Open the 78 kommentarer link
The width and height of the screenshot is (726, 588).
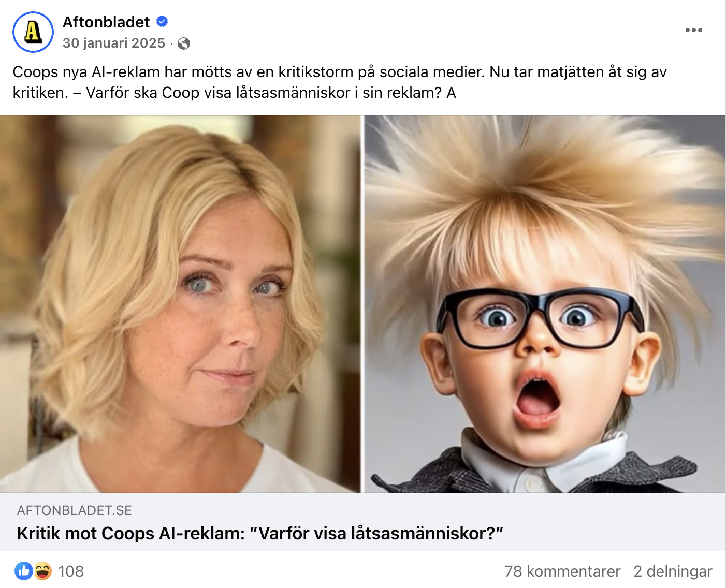(562, 571)
